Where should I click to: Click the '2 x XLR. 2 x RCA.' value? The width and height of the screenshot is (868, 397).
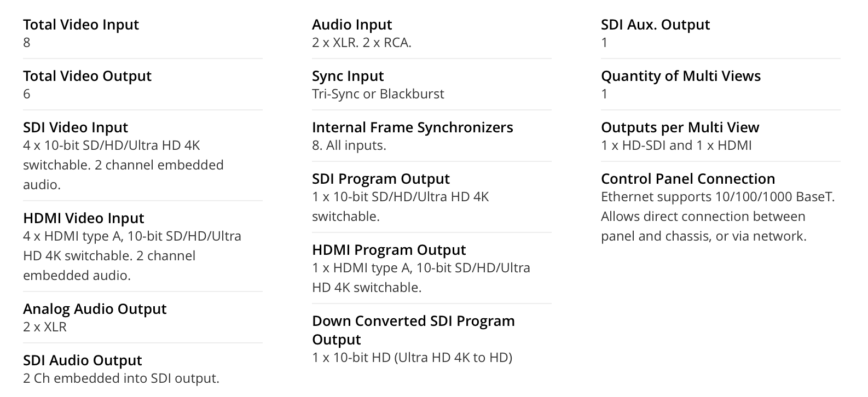[x=362, y=43]
